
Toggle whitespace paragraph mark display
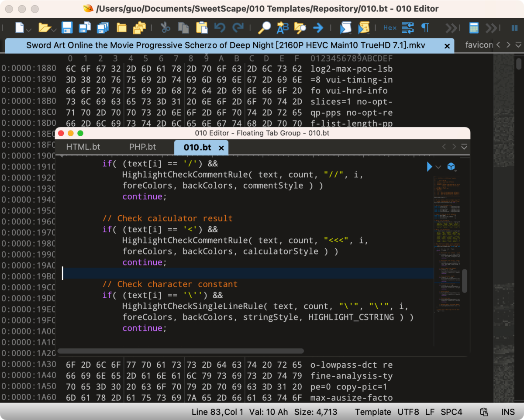425,28
